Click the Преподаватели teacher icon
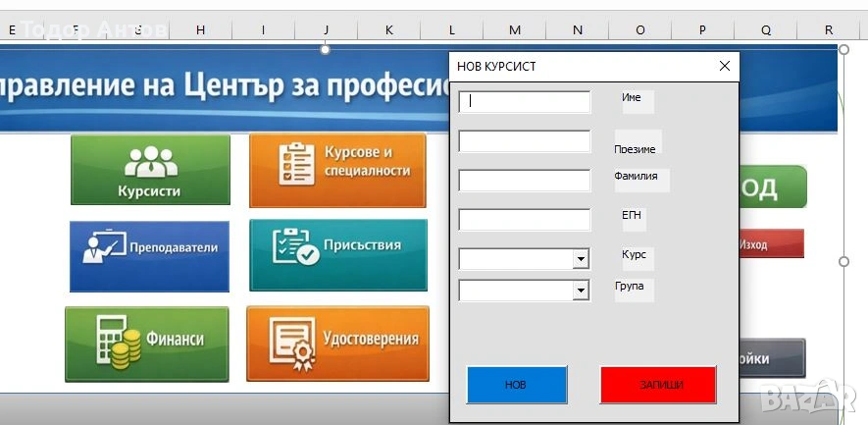This screenshot has width=868, height=425. pyautogui.click(x=104, y=247)
